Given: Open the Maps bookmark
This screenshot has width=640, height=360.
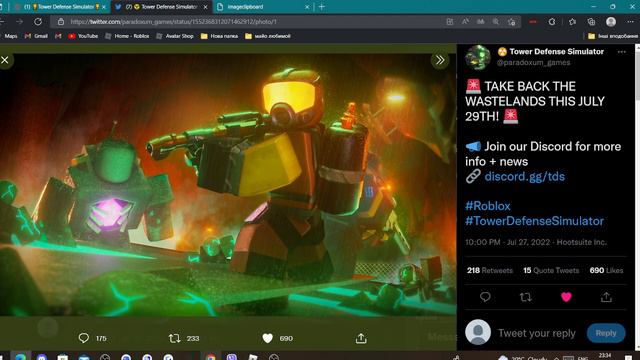Looking at the screenshot, I should point(11,36).
